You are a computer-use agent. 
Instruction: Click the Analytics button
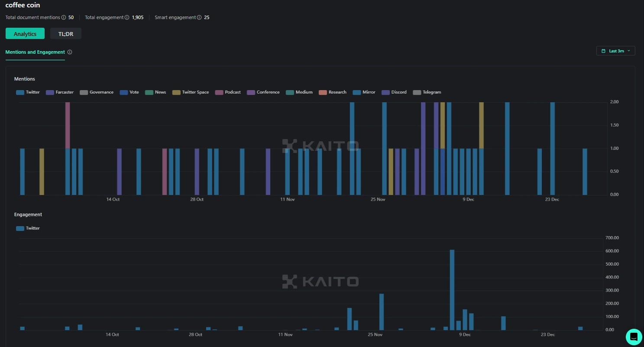coord(25,33)
